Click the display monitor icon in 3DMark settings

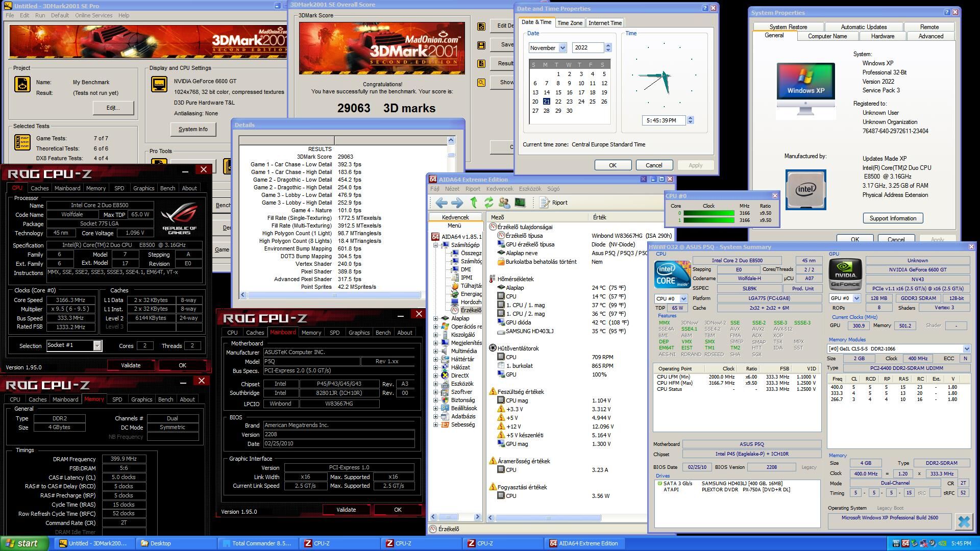pos(159,84)
